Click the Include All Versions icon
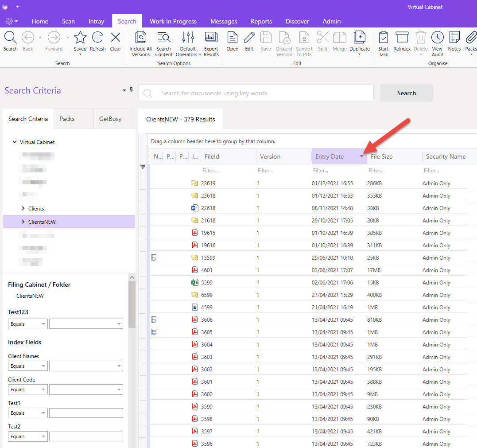Screen dimensions: 477x448 [140, 38]
